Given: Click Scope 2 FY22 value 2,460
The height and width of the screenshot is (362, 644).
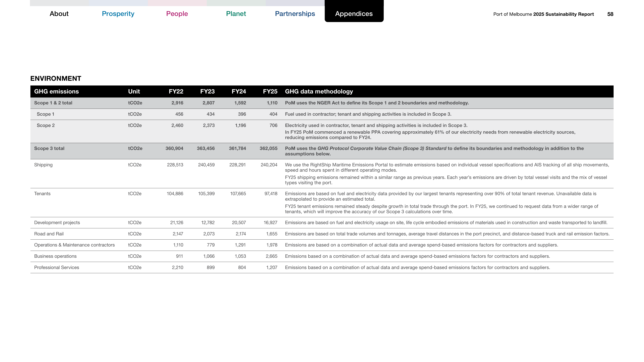Looking at the screenshot, I should [x=177, y=125].
